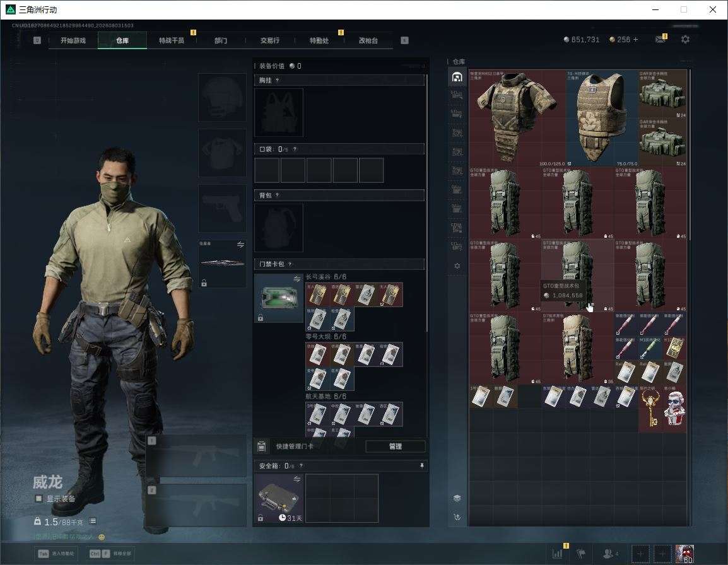Select the main warehouse storage icon
The width and height of the screenshot is (728, 565).
point(457,77)
